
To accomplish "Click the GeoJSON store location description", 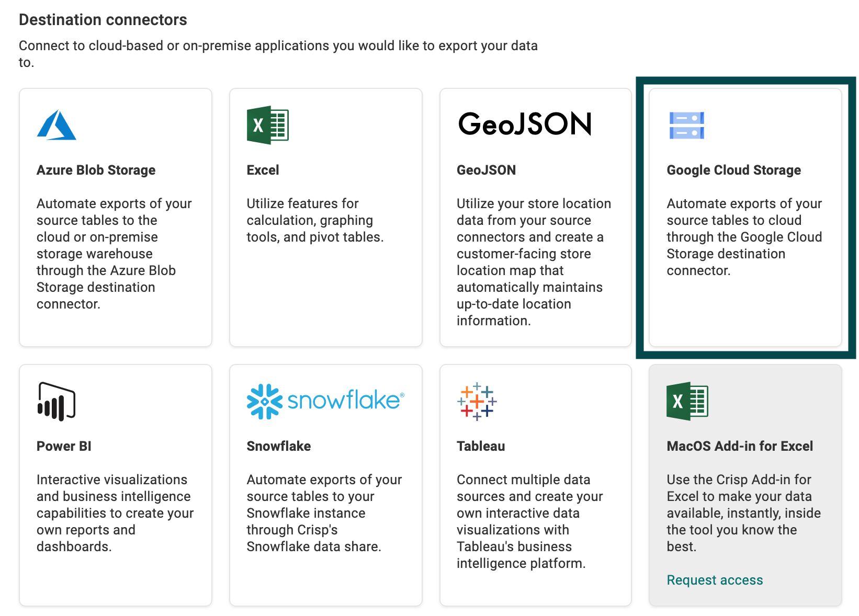I will click(x=534, y=262).
